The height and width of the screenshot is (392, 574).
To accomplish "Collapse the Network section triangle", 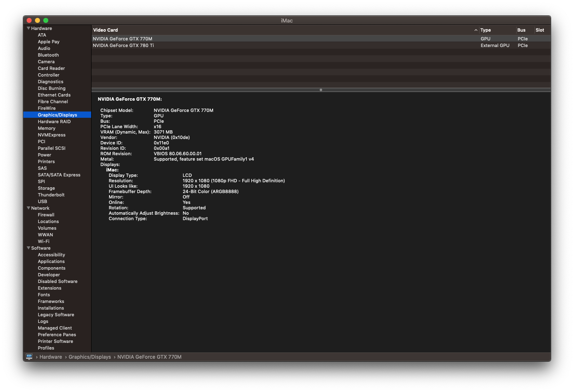I will click(28, 208).
